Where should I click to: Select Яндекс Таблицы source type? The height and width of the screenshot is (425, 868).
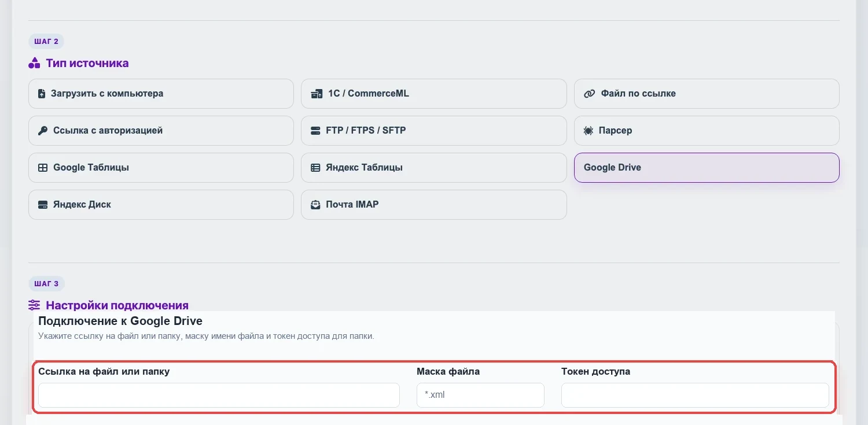point(434,168)
